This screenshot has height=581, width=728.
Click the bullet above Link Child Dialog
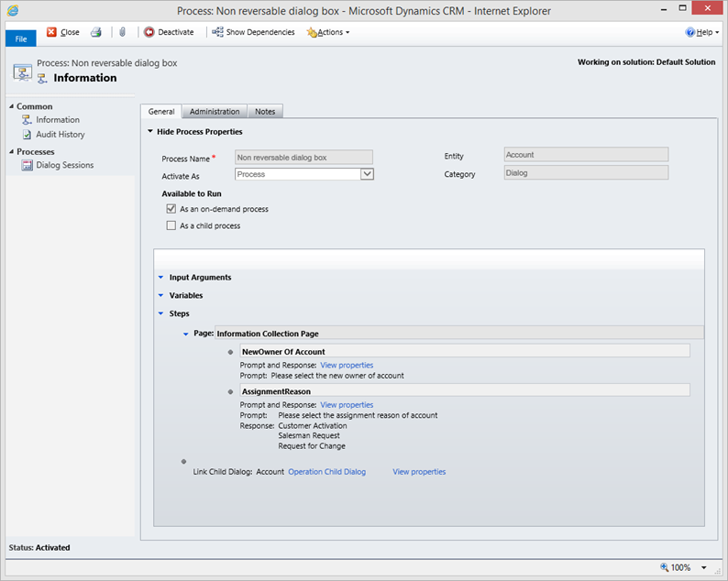[x=184, y=461]
